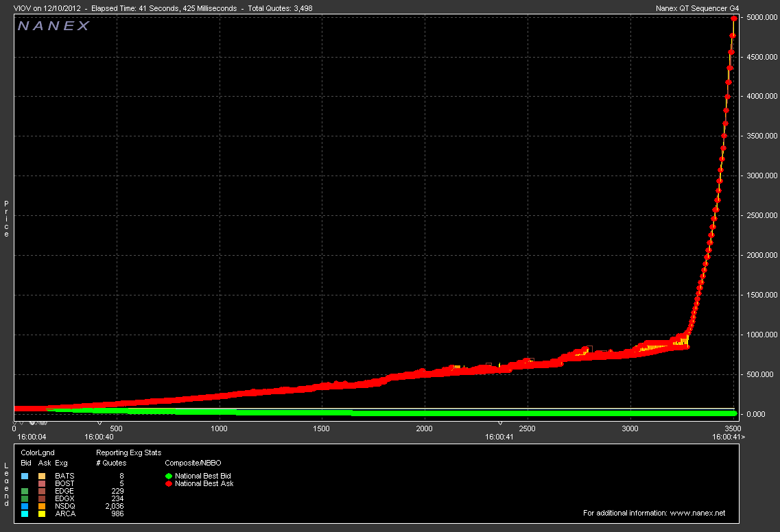The height and width of the screenshot is (532, 780).
Task: Click the vertical 'Legend' panel label
Action: (x=6, y=485)
